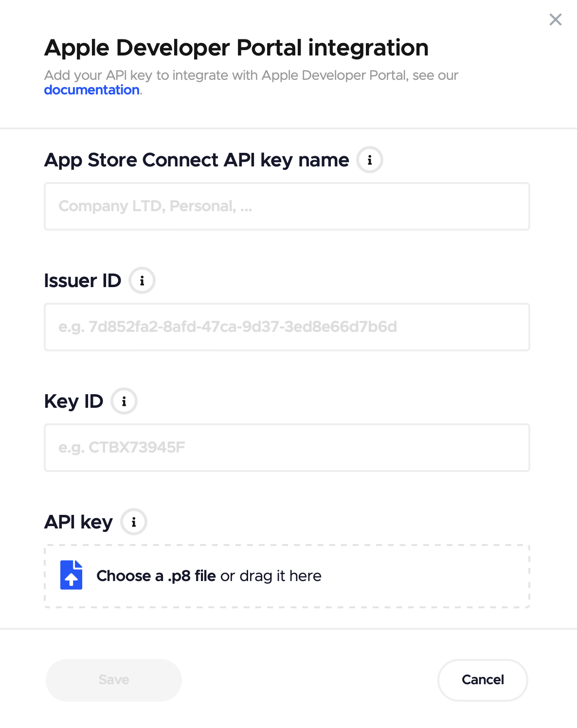Cancel the integration setup

[x=483, y=680]
